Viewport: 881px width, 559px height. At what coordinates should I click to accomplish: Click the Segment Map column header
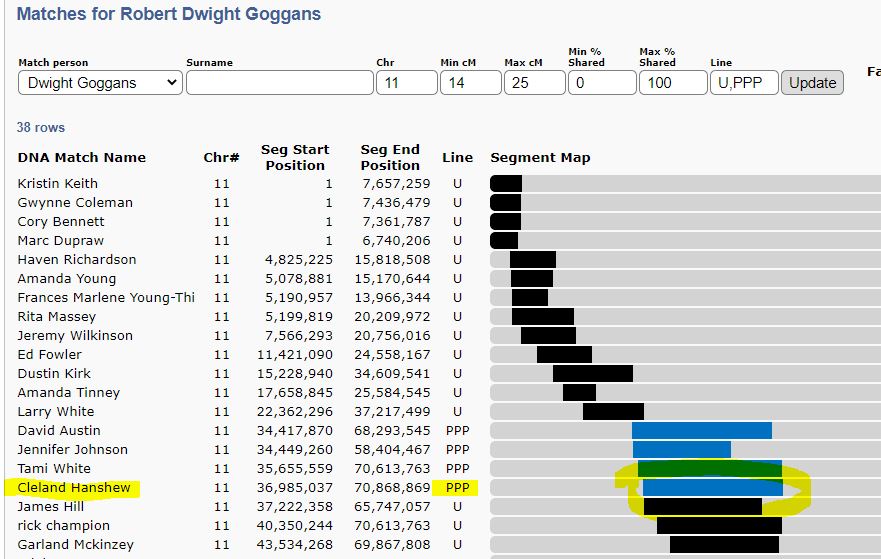[x=540, y=157]
